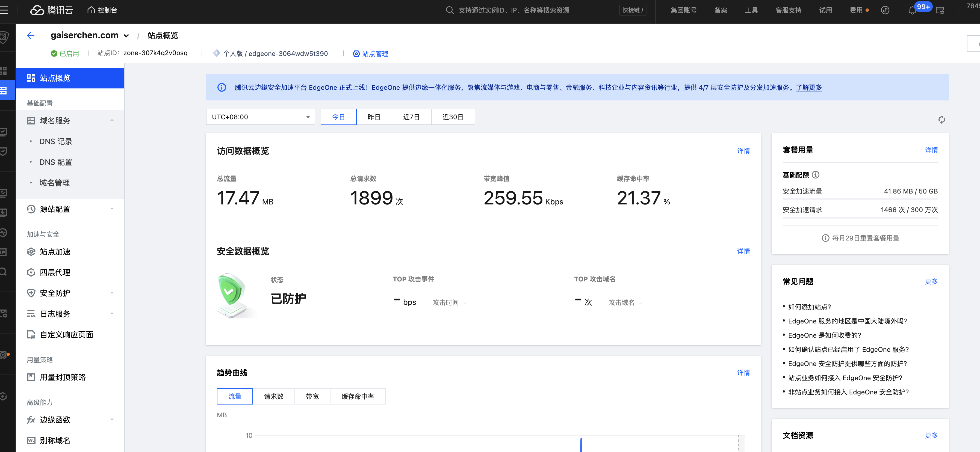Click the Tencent Cloud logo
Screen dimensions: 980x452
click(51, 10)
